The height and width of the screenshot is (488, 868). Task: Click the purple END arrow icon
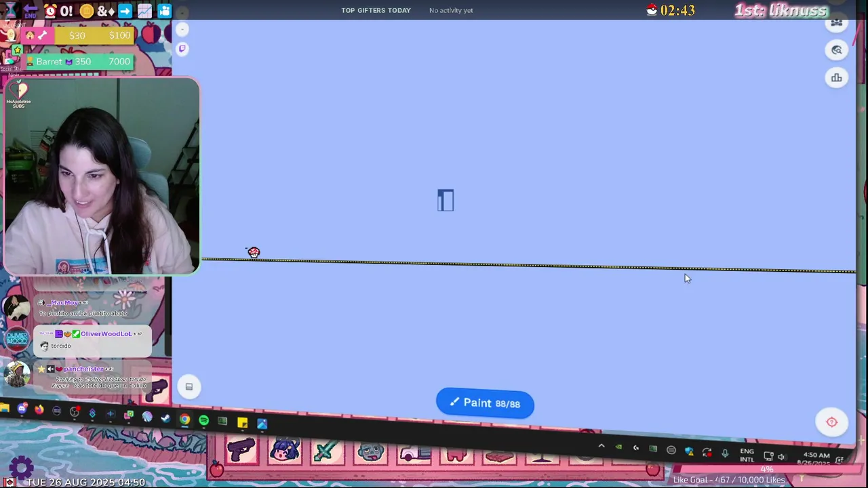tap(31, 11)
